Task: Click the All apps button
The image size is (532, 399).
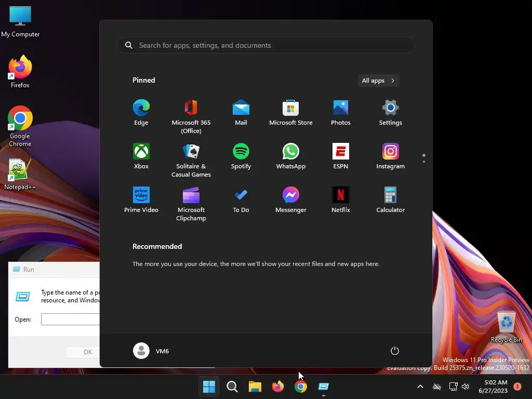Action: pos(378,81)
